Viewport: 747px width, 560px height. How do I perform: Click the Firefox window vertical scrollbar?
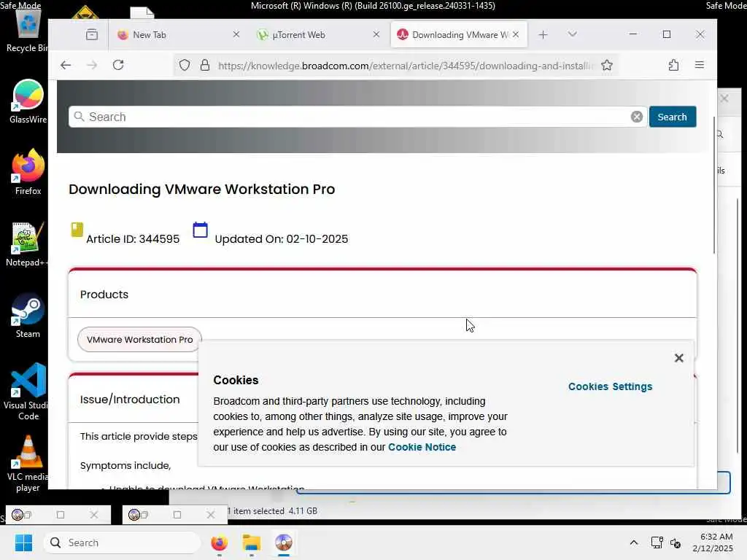[714, 186]
